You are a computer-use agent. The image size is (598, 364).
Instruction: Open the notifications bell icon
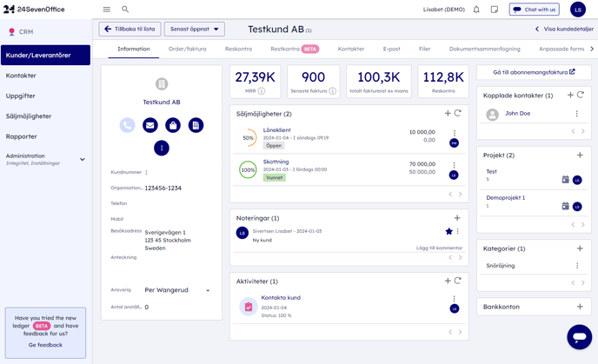(x=476, y=10)
